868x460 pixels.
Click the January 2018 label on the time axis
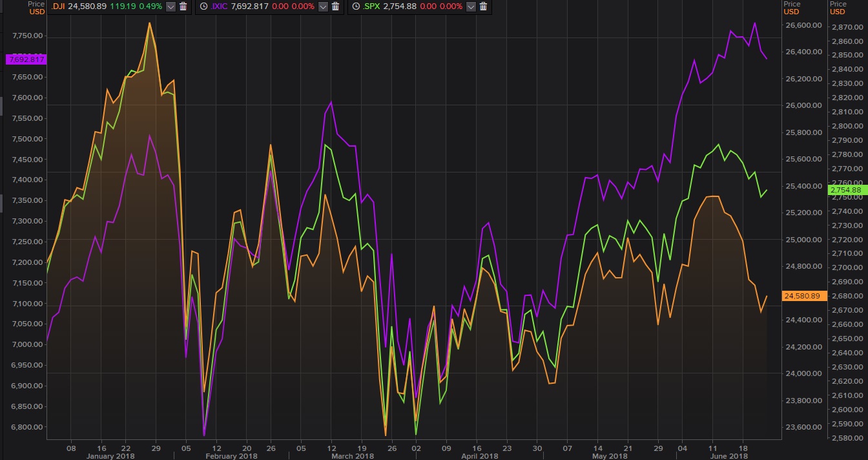click(110, 455)
